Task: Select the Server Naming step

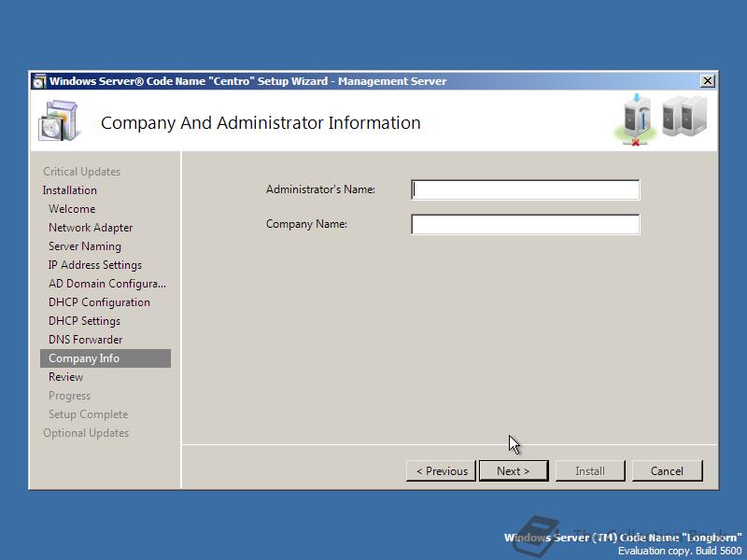Action: [x=83, y=245]
